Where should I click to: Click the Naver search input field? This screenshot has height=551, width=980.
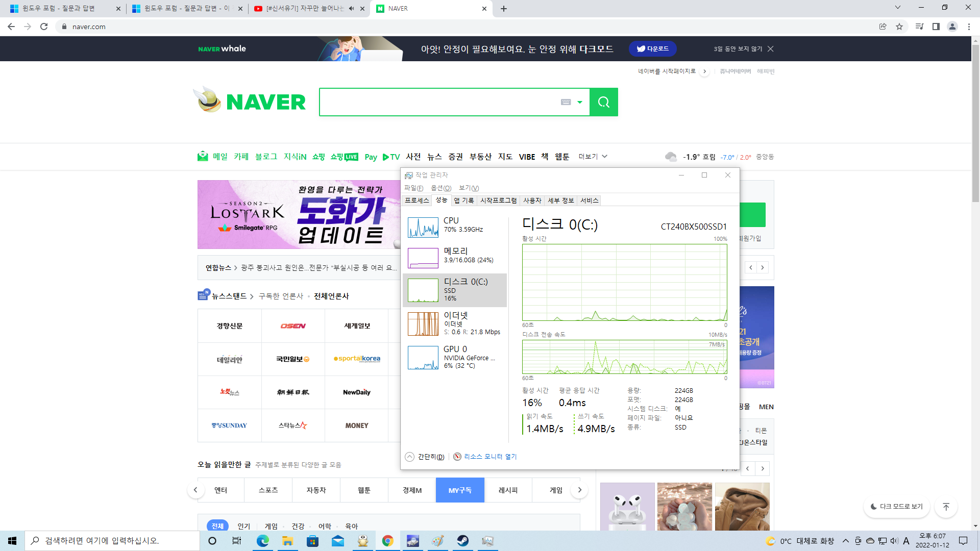[439, 102]
